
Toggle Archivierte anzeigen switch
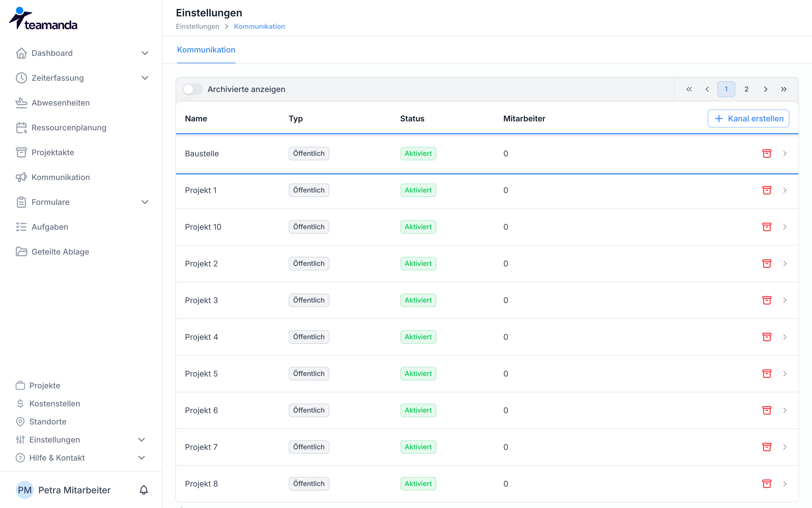coord(193,89)
